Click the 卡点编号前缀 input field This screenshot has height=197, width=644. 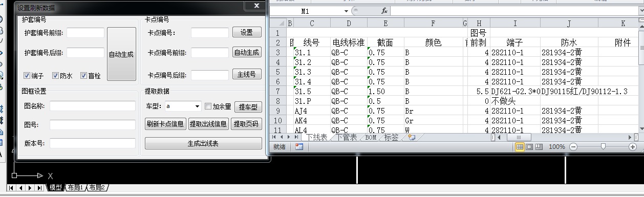click(x=209, y=53)
